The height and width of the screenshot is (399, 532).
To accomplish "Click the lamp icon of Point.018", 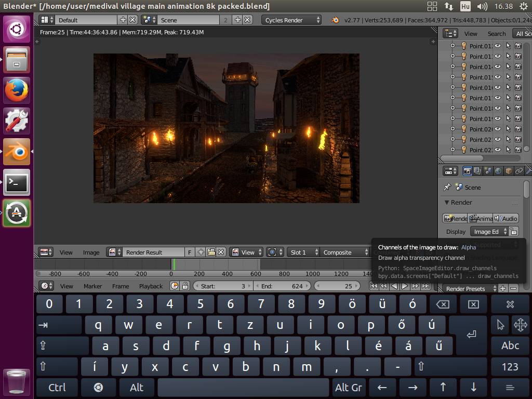I will [x=464, y=108].
